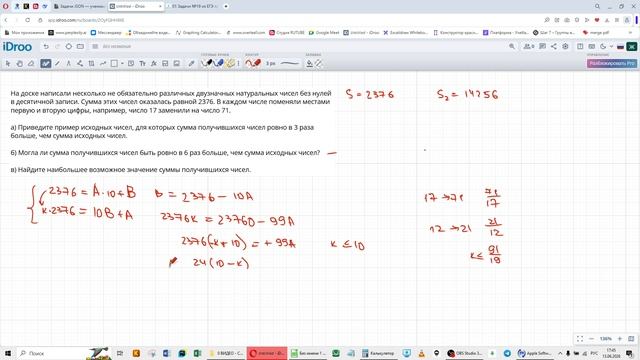Toggle the no-fill hatch option

318,63
